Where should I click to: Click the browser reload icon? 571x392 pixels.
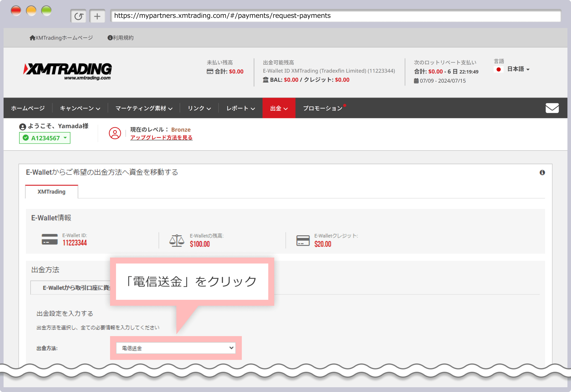[x=78, y=16]
